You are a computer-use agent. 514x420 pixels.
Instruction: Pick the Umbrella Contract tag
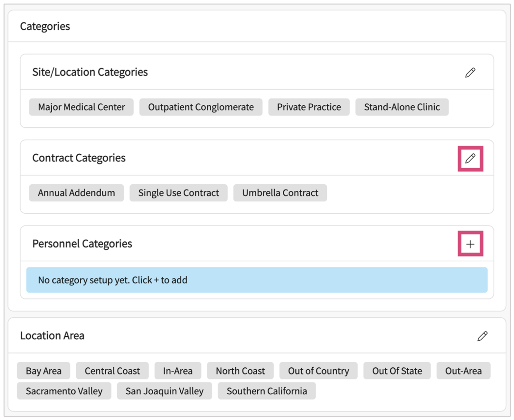[x=280, y=193]
